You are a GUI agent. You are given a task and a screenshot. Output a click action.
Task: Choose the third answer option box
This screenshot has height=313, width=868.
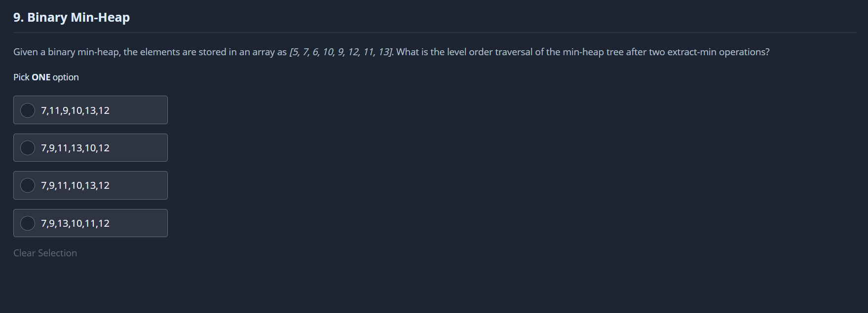point(90,185)
